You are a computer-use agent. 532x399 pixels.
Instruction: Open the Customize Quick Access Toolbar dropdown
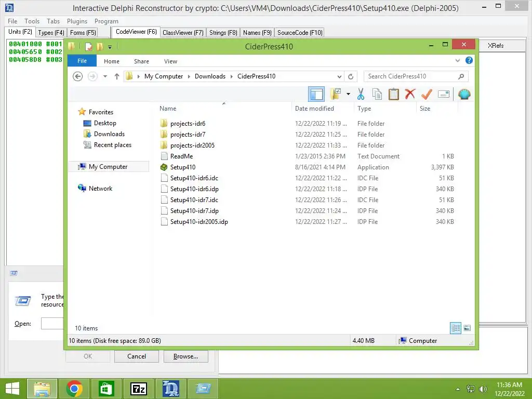click(x=110, y=47)
